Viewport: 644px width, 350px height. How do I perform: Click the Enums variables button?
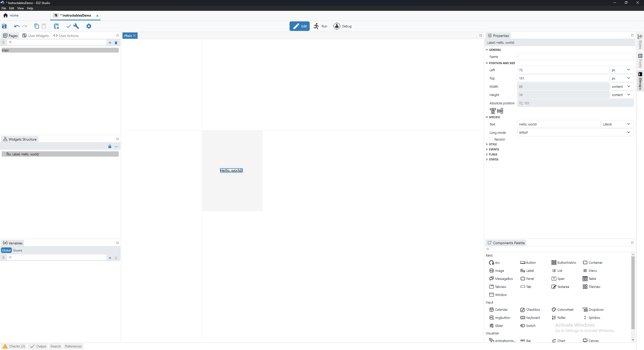click(x=18, y=250)
